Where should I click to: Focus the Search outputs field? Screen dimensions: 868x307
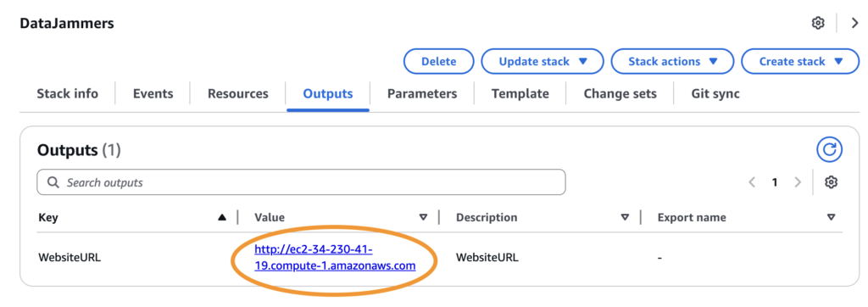point(301,182)
